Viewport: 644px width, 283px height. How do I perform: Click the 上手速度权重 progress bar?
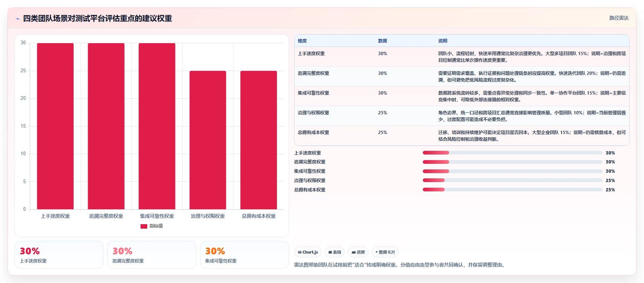coord(512,153)
